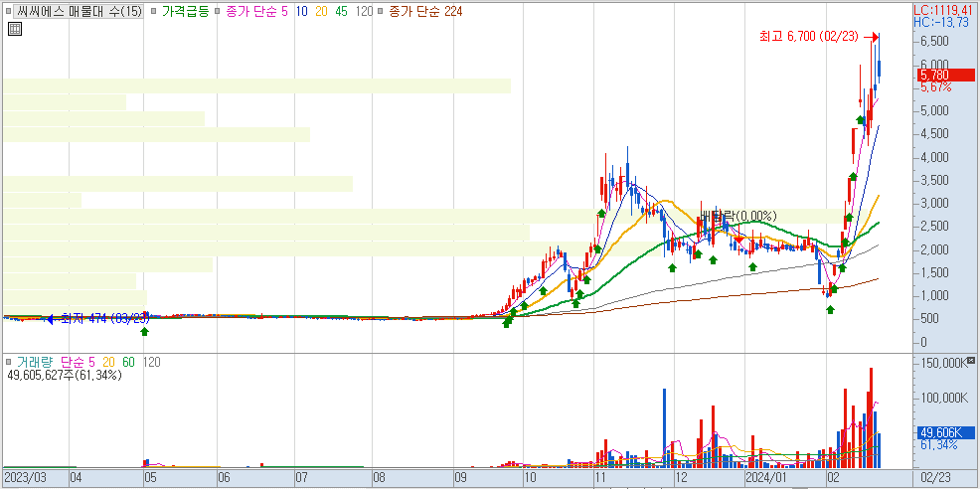Select the green 60 volume average label
This screenshot has height=489, width=980.
pos(130,362)
